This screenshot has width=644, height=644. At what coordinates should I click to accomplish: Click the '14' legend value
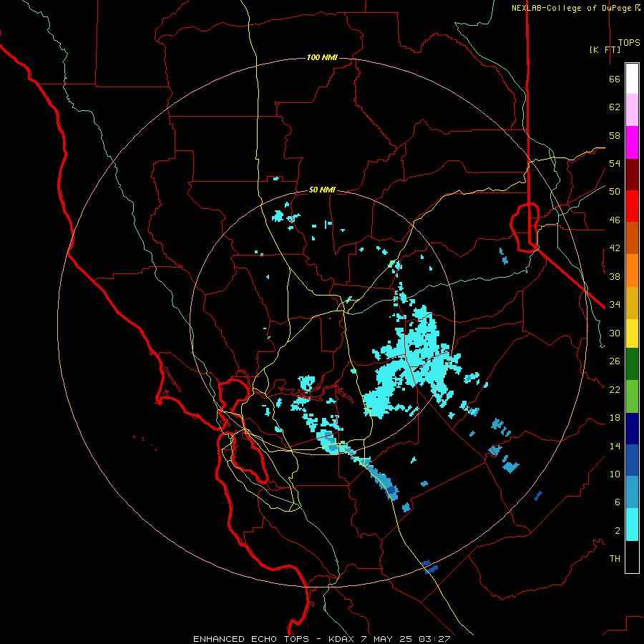(x=615, y=446)
